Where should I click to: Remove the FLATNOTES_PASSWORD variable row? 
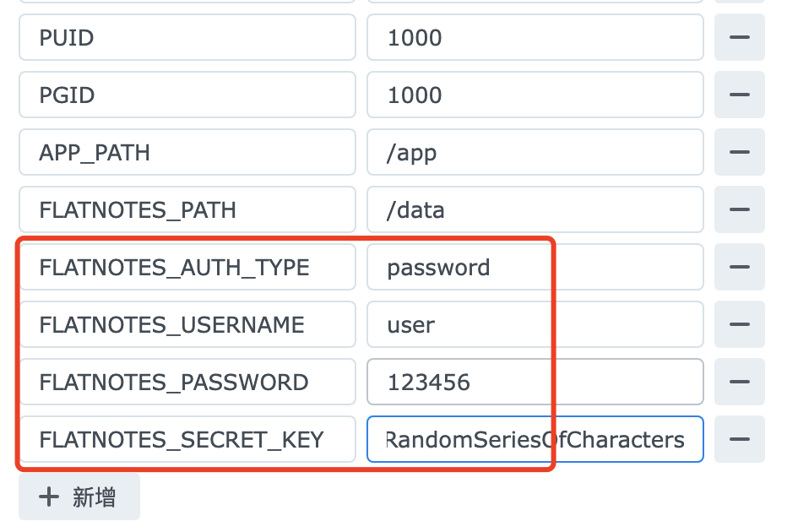[739, 382]
